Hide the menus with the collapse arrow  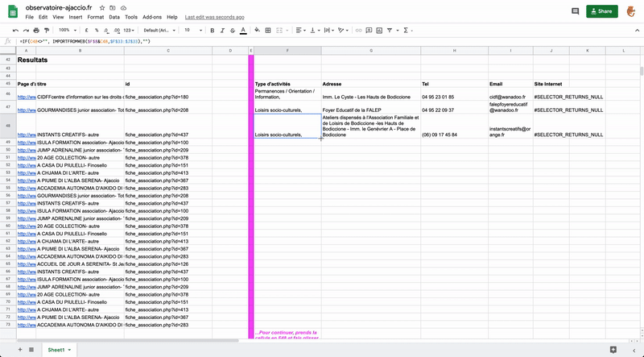637,31
